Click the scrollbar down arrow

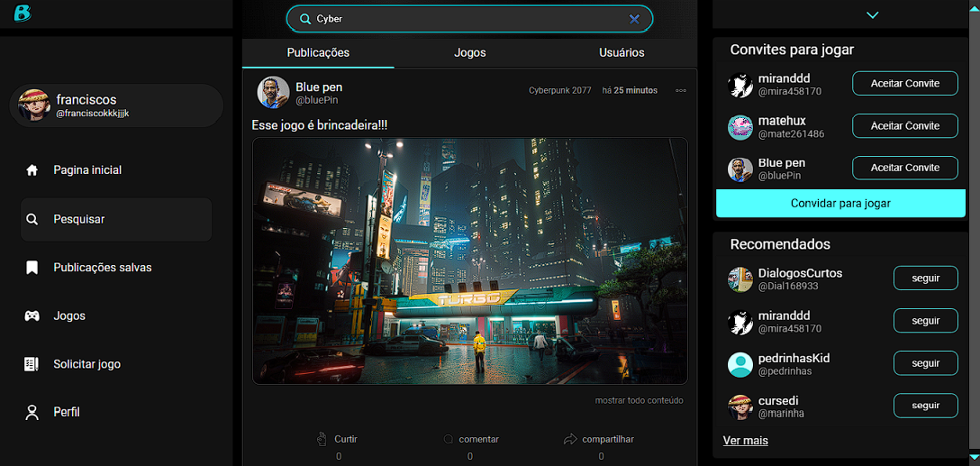973,460
